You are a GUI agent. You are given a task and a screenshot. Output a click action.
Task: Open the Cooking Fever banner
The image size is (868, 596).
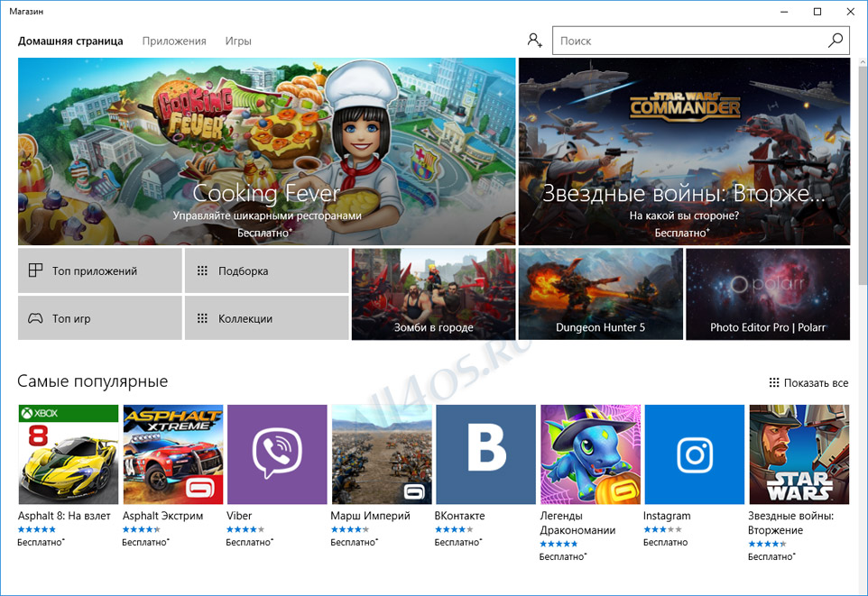[x=267, y=151]
